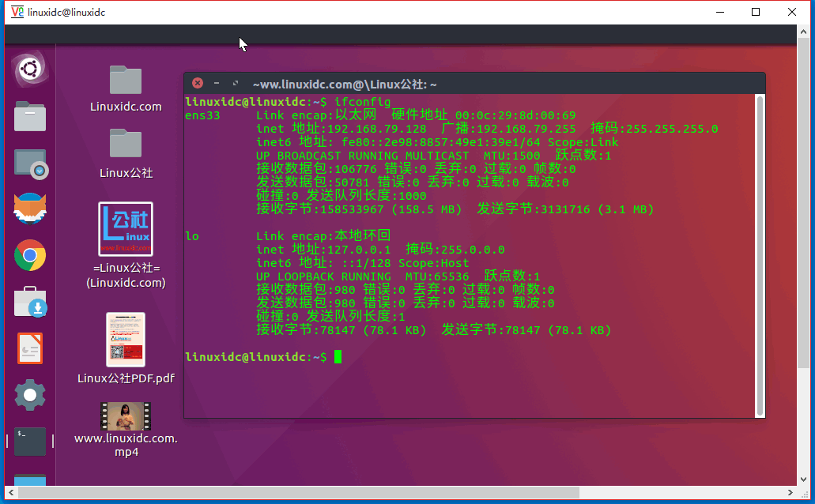Click the VNC viewer scroll-down arrow
This screenshot has width=815, height=504.
[x=803, y=478]
